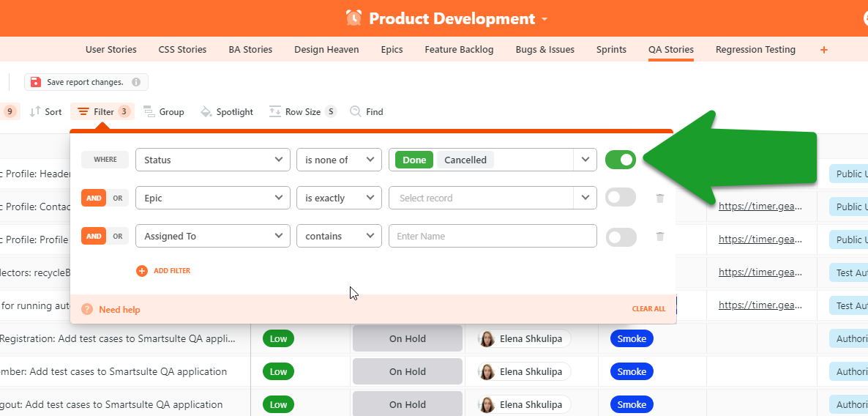Open the 'contains' operator dropdown

(340, 236)
